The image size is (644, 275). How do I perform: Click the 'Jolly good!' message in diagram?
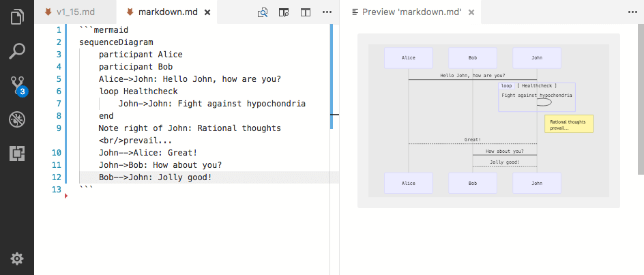click(505, 162)
